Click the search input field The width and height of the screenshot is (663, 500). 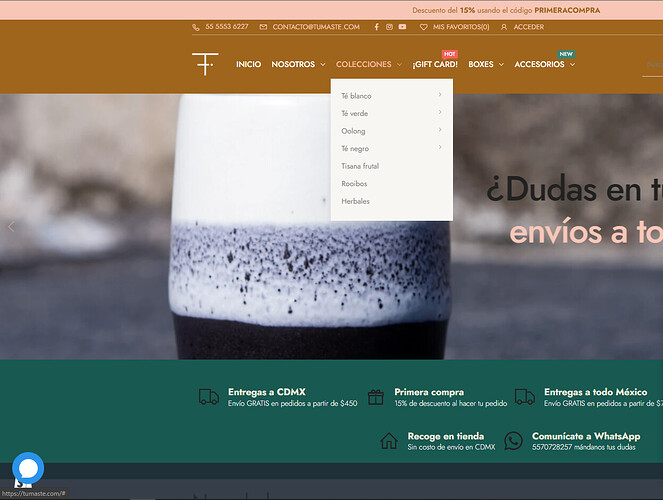click(x=652, y=64)
